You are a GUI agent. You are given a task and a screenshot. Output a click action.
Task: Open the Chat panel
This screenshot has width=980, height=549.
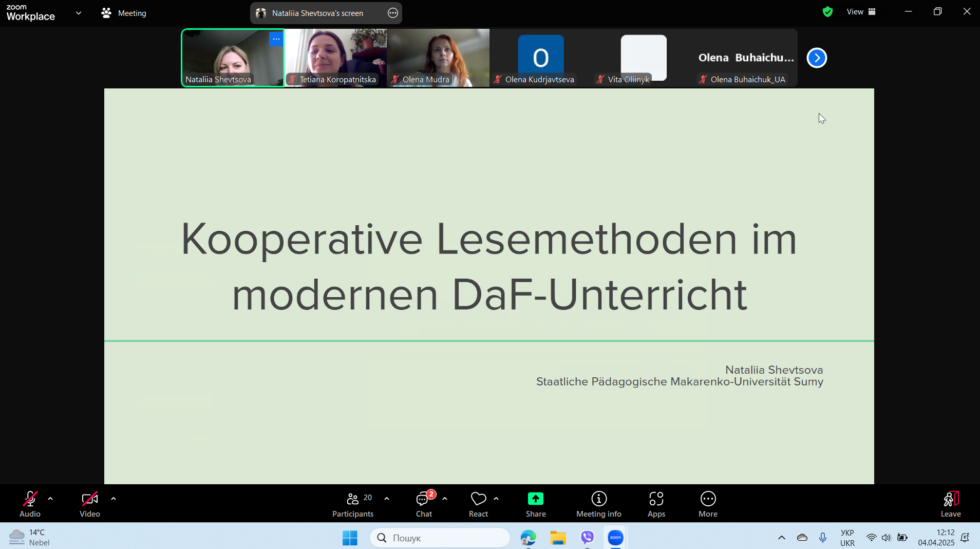click(x=424, y=504)
